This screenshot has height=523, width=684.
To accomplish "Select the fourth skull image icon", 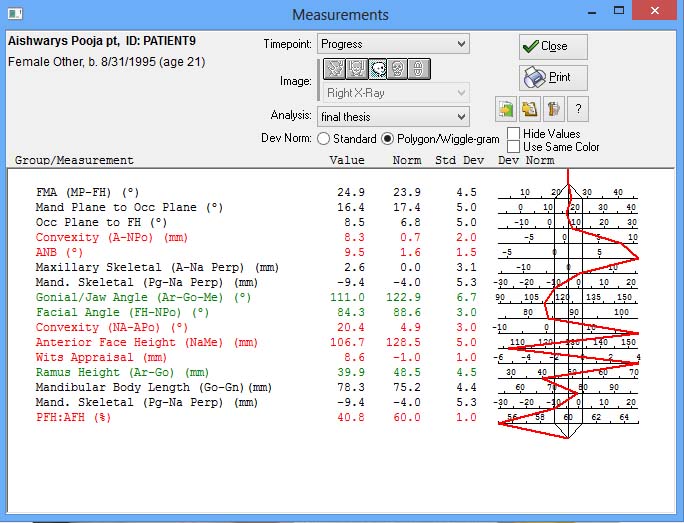I will 399,69.
